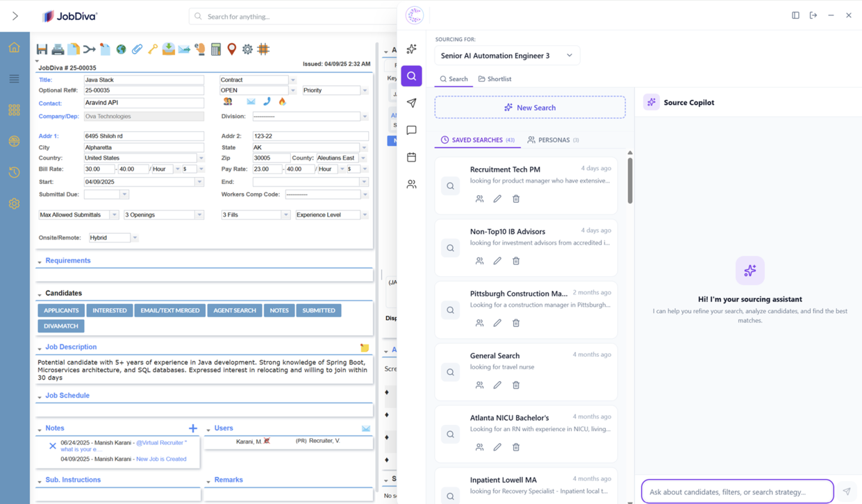Click the orange grid hash icon
Image resolution: width=862 pixels, height=504 pixels.
(263, 49)
